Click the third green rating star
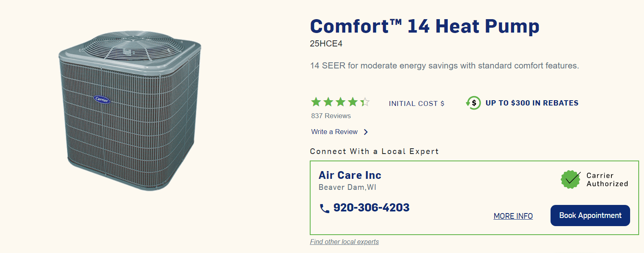This screenshot has width=644, height=253. [340, 102]
